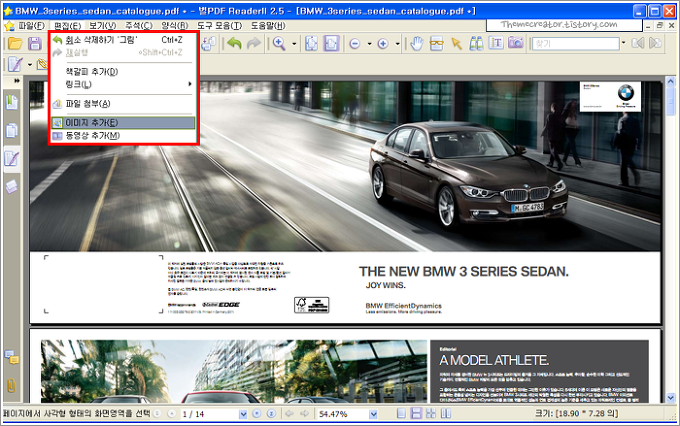This screenshot has height=426, width=680.
Task: Choose 파일 첨부(A) menu entry
Action: coord(123,104)
